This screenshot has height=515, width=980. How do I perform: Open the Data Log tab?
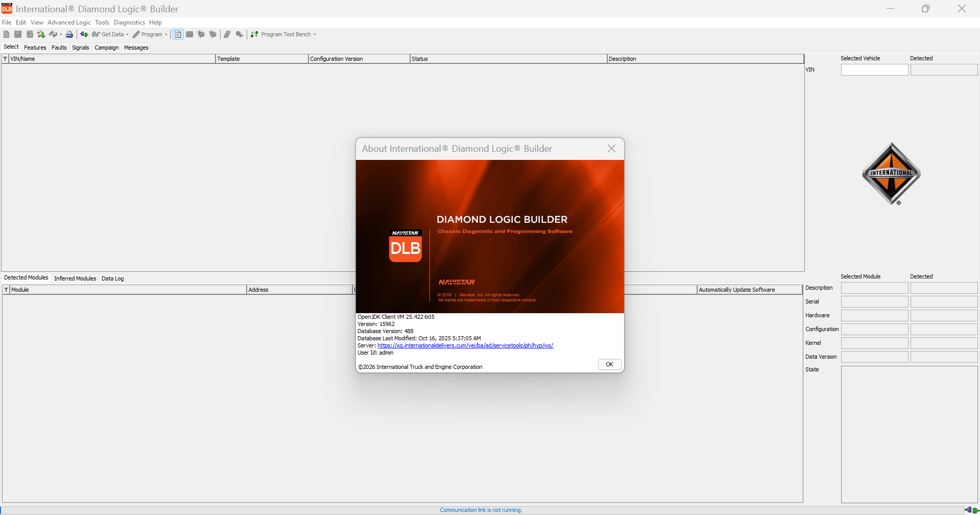pyautogui.click(x=113, y=278)
